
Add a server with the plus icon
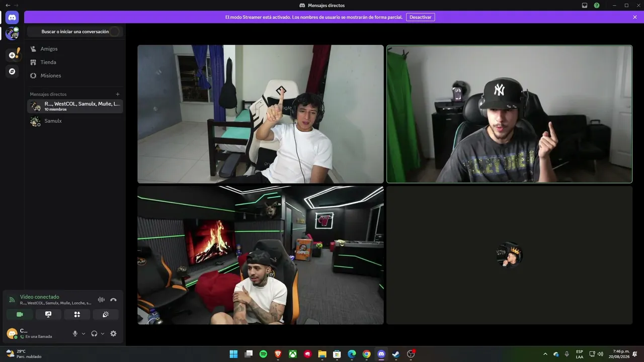[12, 55]
